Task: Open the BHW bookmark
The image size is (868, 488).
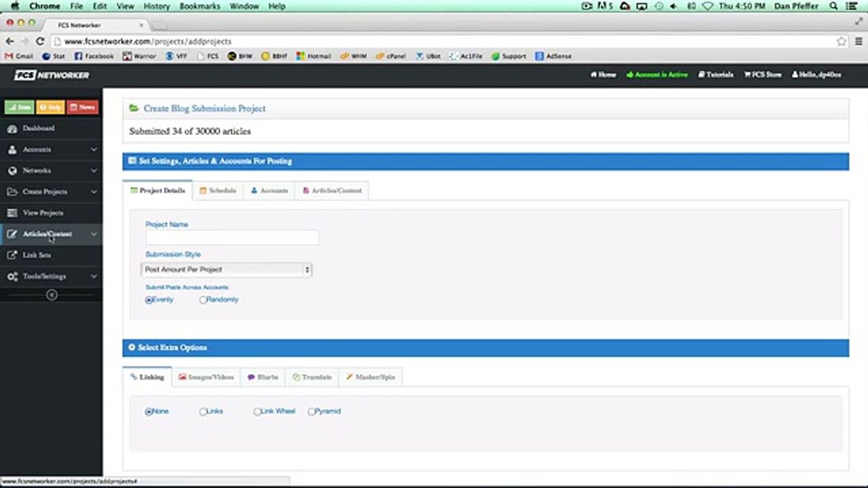Action: (240, 56)
